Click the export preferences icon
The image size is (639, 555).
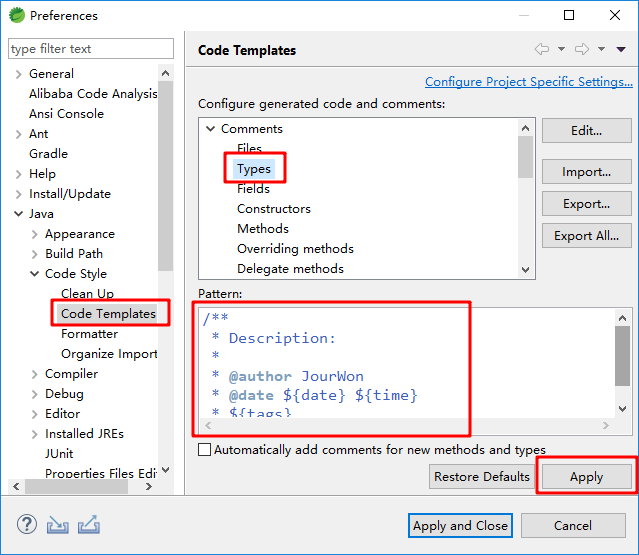click(x=89, y=524)
